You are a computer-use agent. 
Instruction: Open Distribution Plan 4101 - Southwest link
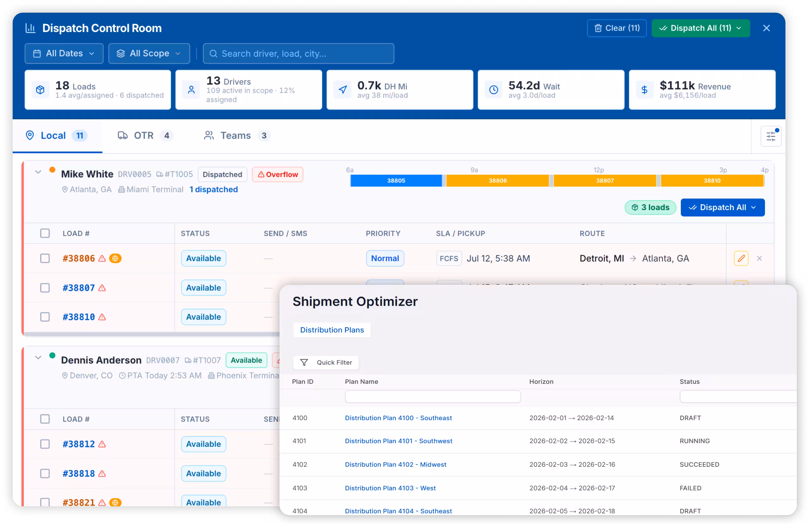[398, 441]
